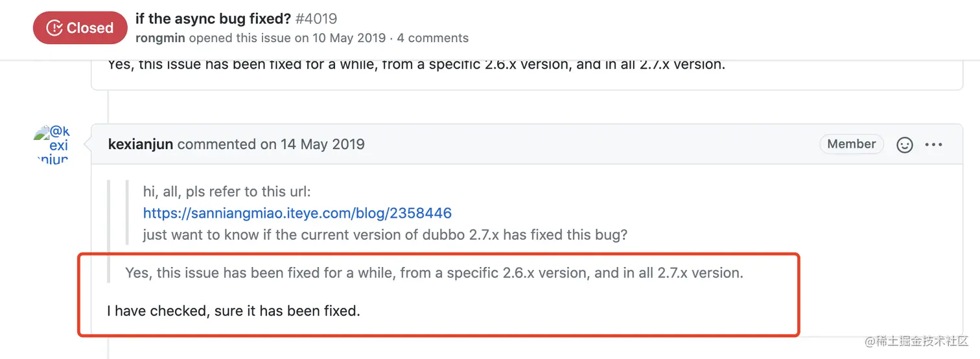Click the "on 14 May 2019" comment timestamp

[x=312, y=144]
